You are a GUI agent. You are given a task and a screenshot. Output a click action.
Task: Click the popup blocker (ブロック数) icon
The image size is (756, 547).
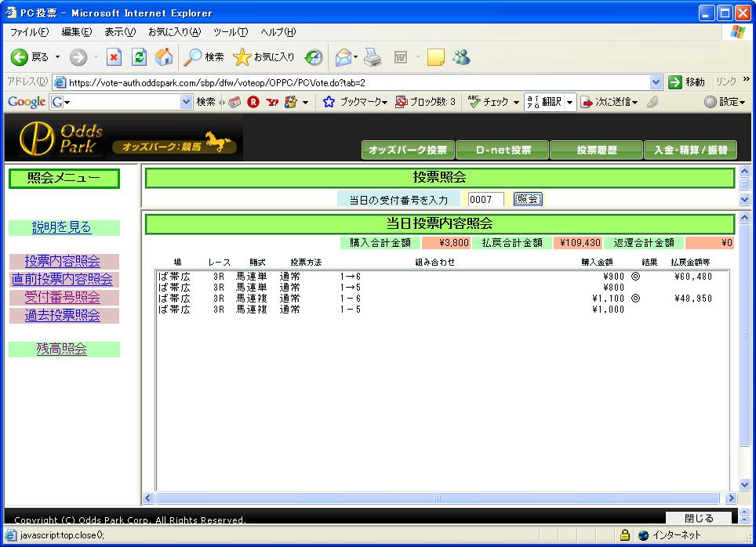[401, 102]
